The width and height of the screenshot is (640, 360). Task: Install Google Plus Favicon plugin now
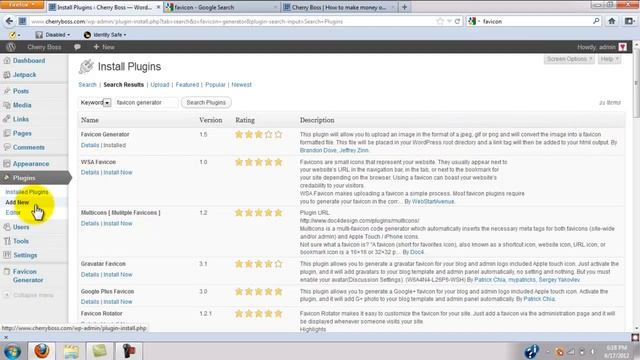118,302
